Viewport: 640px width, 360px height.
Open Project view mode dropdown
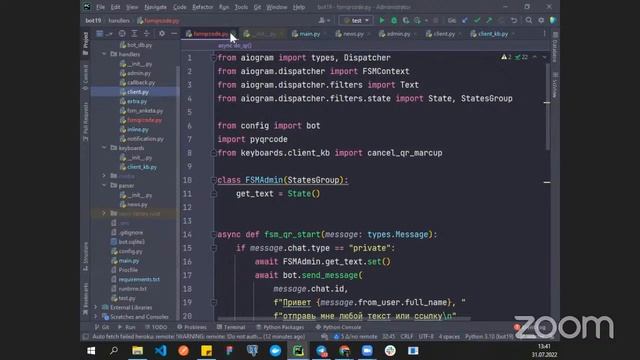(104, 34)
